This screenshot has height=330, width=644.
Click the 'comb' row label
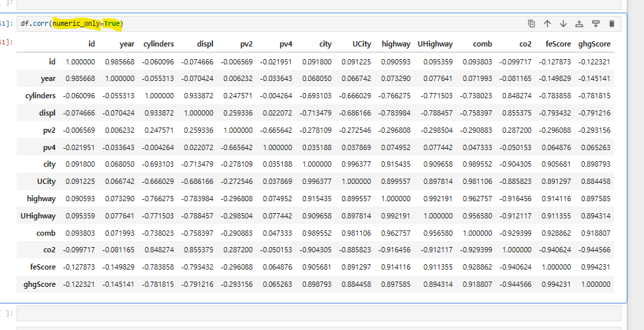pos(46,233)
